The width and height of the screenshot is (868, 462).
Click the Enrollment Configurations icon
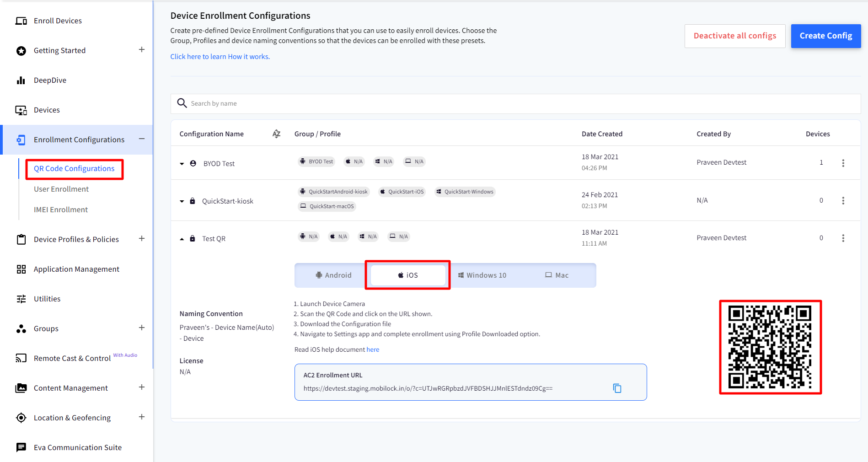[21, 140]
